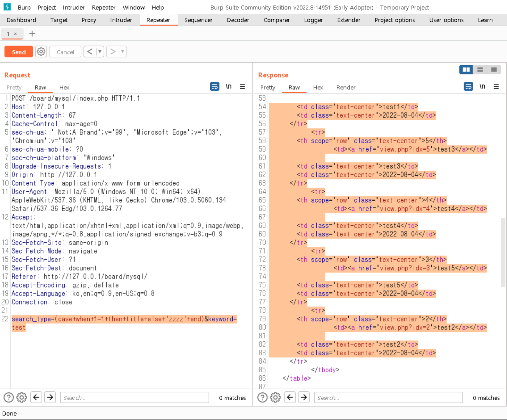Open the Window menu
The width and height of the screenshot is (507, 420).
[x=134, y=7]
